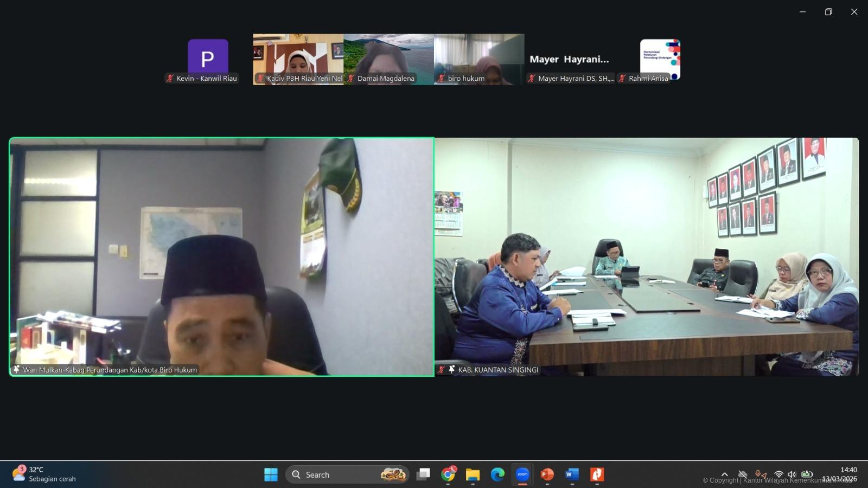Viewport: 868px width, 488px height.
Task: Open the orange PDF app in taskbar
Action: tap(597, 474)
